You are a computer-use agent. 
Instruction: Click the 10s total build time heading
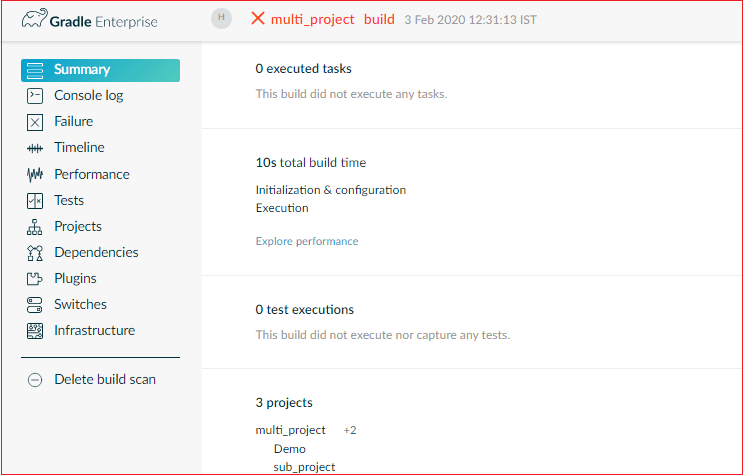tap(311, 163)
